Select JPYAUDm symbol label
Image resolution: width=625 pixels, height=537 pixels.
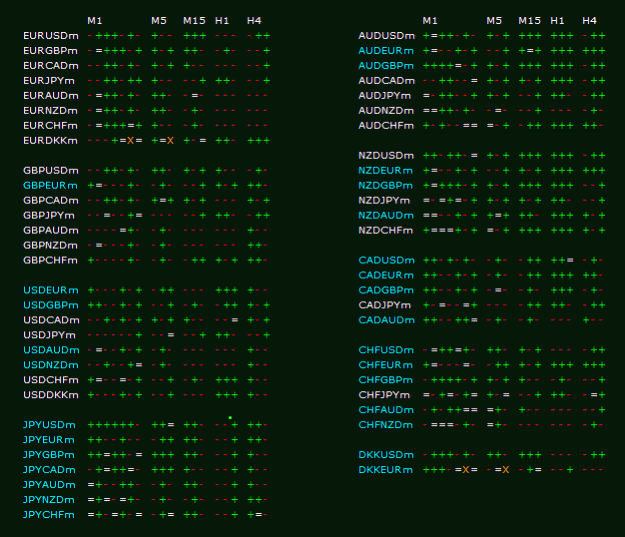(49, 485)
